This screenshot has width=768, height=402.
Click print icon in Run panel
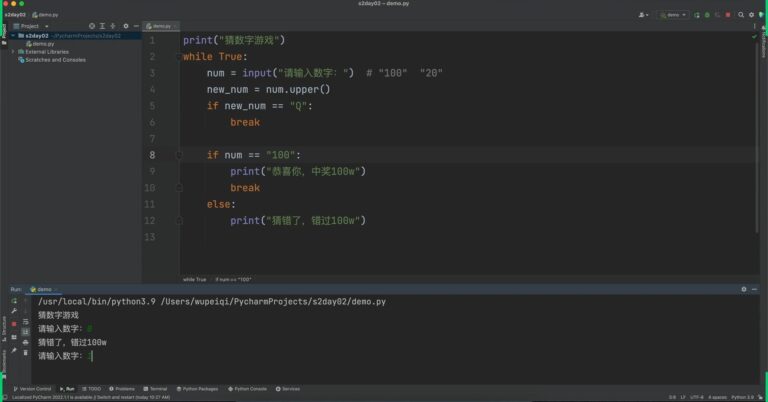tap(25, 342)
